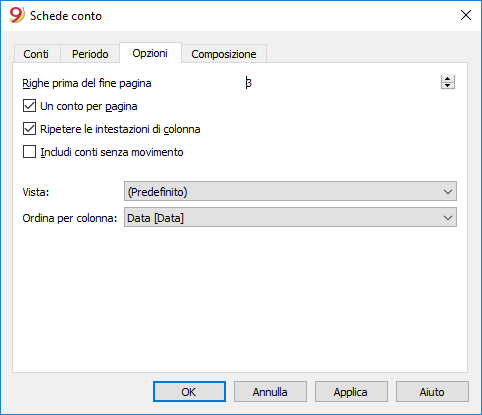The image size is (482, 415).
Task: Open the Periodo tab
Action: point(90,54)
